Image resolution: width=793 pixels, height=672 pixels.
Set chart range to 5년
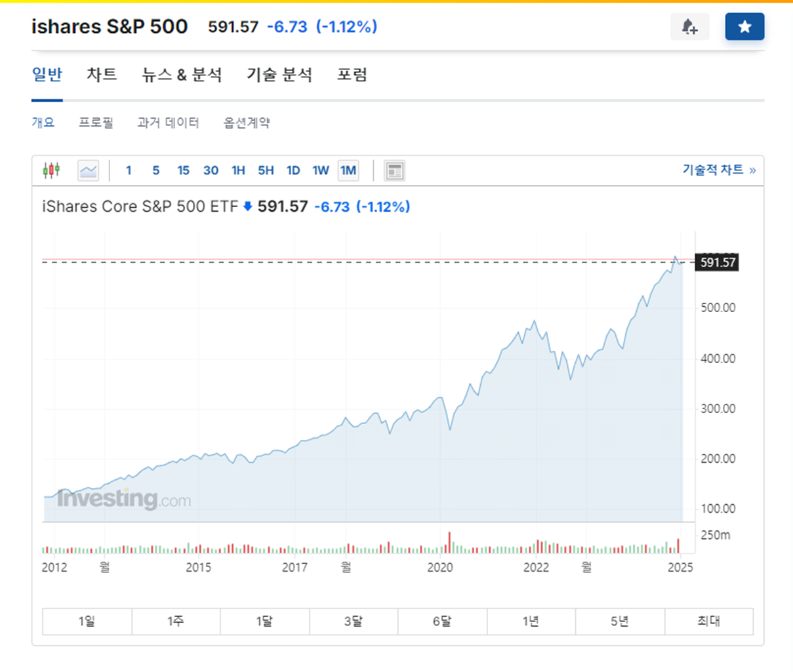click(620, 622)
